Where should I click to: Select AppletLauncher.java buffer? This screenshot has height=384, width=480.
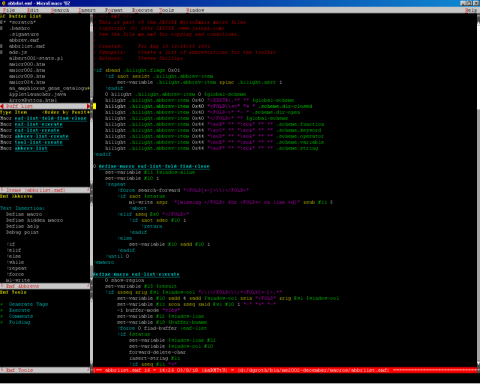click(x=37, y=94)
